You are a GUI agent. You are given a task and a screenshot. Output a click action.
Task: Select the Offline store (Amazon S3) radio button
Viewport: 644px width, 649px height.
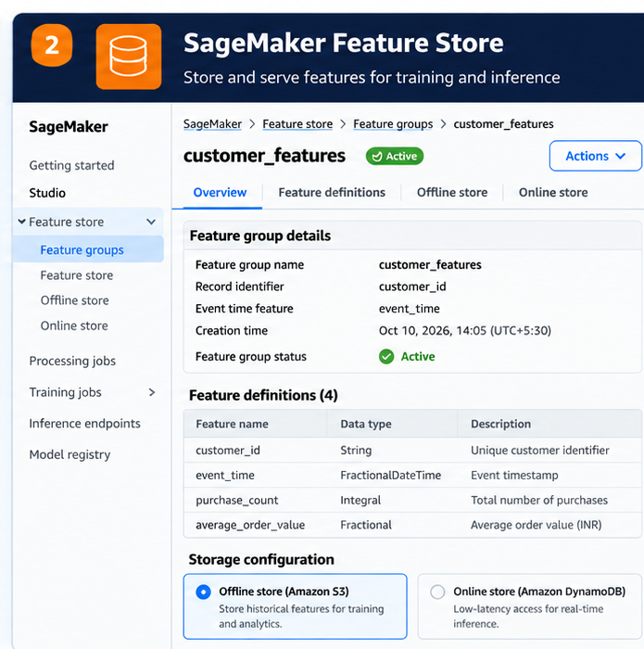pyautogui.click(x=203, y=592)
